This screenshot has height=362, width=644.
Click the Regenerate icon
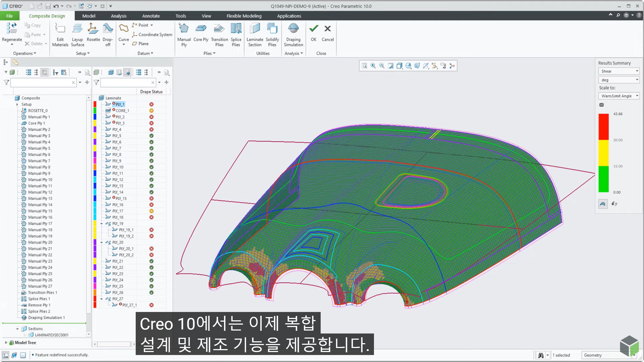12,28
